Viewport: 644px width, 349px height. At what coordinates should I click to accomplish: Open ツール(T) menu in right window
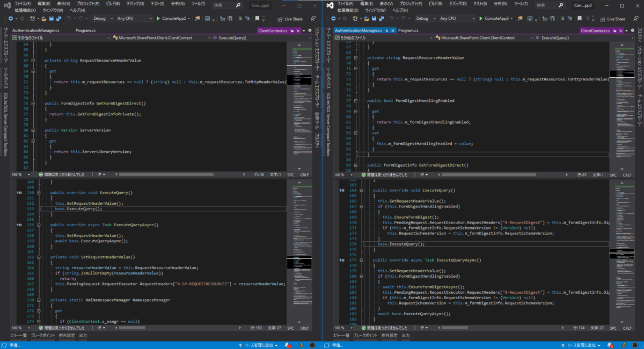tap(521, 4)
